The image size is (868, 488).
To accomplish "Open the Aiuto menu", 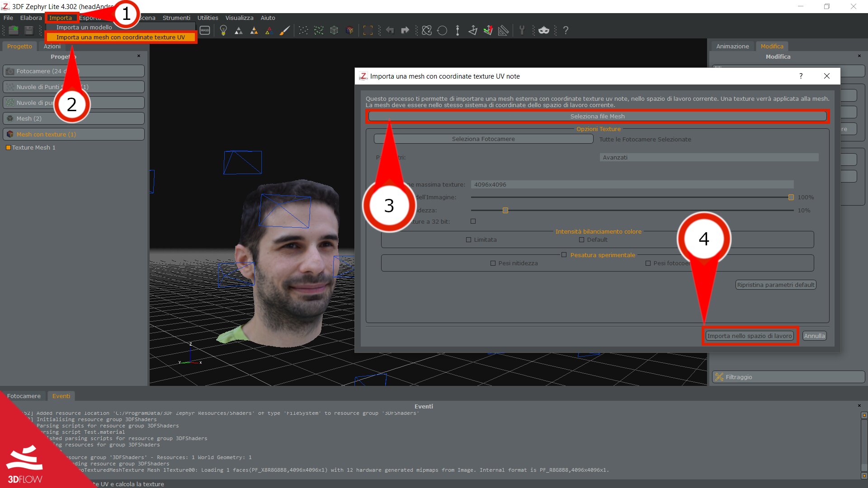I will click(268, 18).
